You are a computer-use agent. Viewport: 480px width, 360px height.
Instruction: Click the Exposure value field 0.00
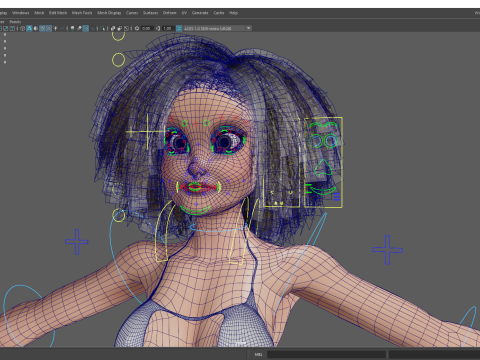click(147, 28)
